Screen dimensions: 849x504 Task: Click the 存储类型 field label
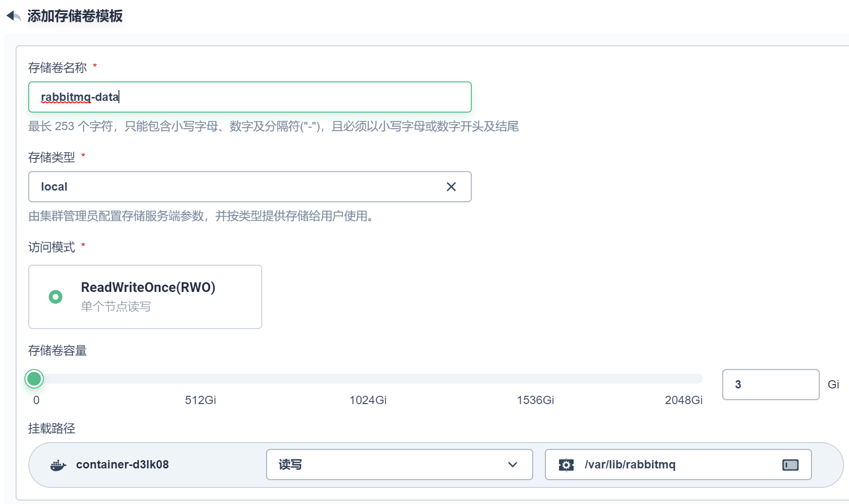tap(52, 157)
